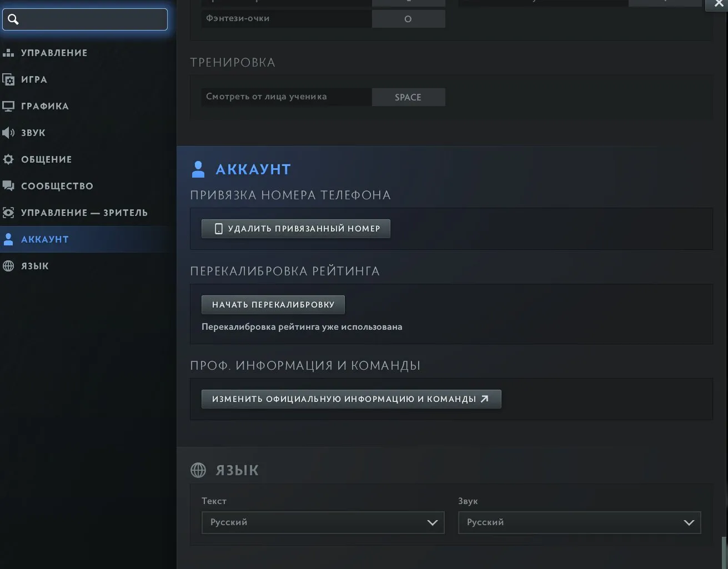Click the Язык globe icon in the sidebar
Image resolution: width=728 pixels, height=569 pixels.
tap(8, 266)
